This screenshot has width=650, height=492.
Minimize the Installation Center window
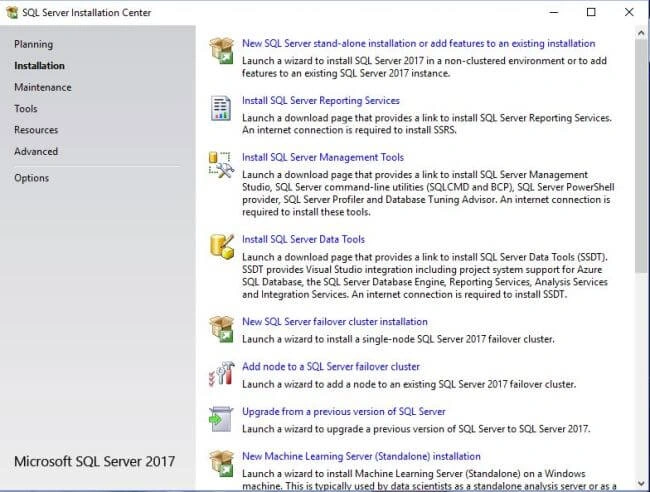554,12
